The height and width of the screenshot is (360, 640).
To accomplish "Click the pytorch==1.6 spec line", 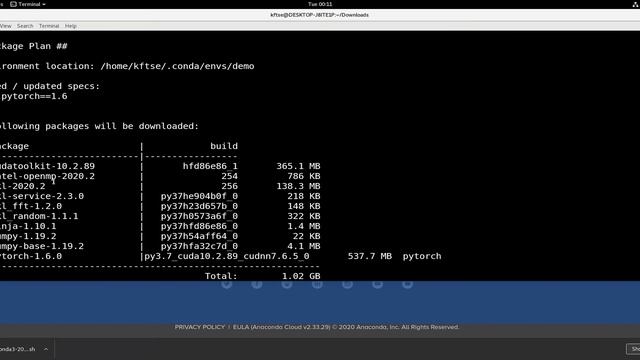I will pos(34,96).
